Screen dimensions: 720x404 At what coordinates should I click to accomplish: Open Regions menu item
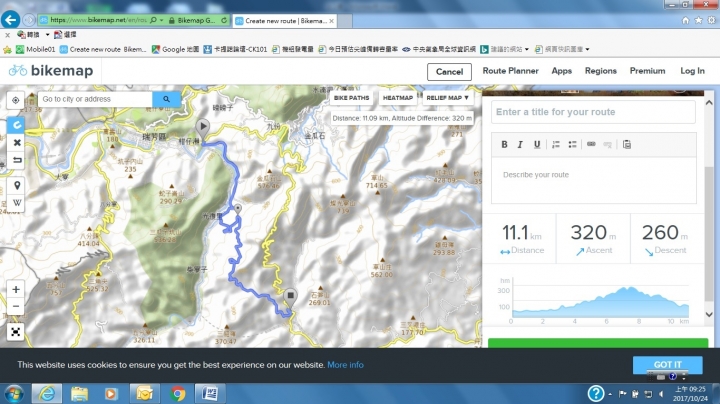pyautogui.click(x=601, y=71)
